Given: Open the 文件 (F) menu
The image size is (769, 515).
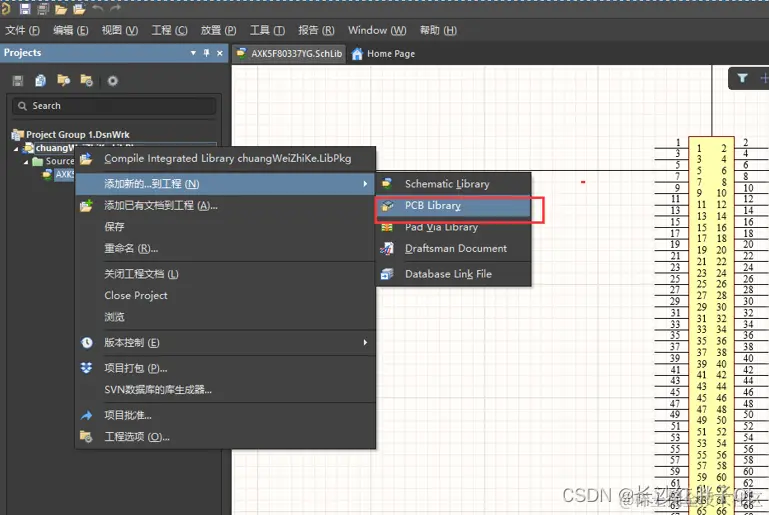Looking at the screenshot, I should pos(22,30).
